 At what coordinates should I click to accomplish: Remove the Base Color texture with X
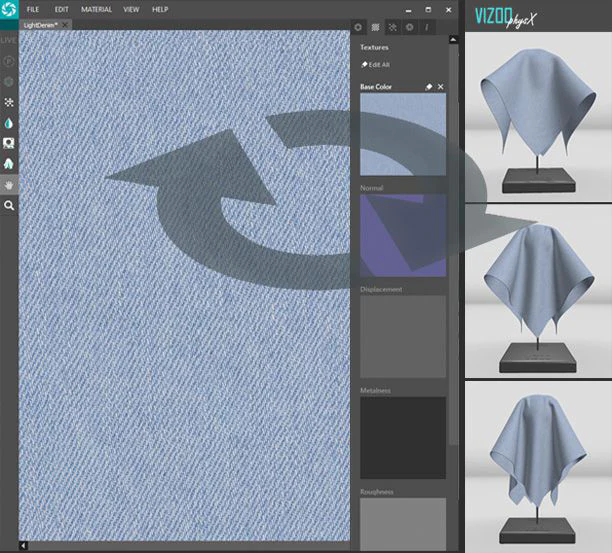[441, 87]
